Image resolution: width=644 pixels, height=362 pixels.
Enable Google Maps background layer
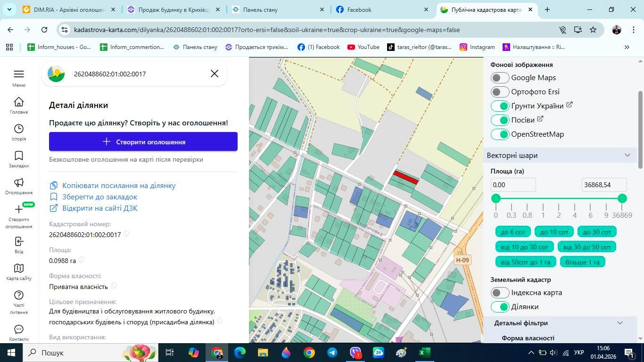(x=500, y=78)
